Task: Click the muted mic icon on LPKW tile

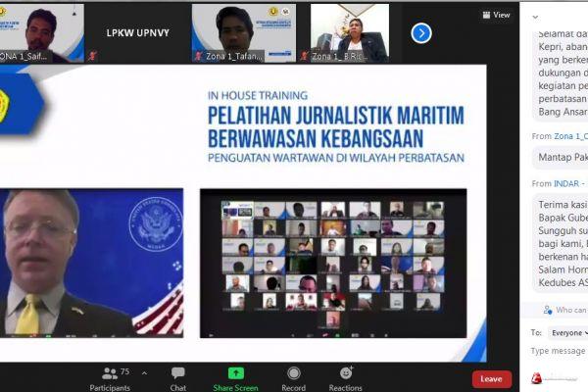Action: 92,56
